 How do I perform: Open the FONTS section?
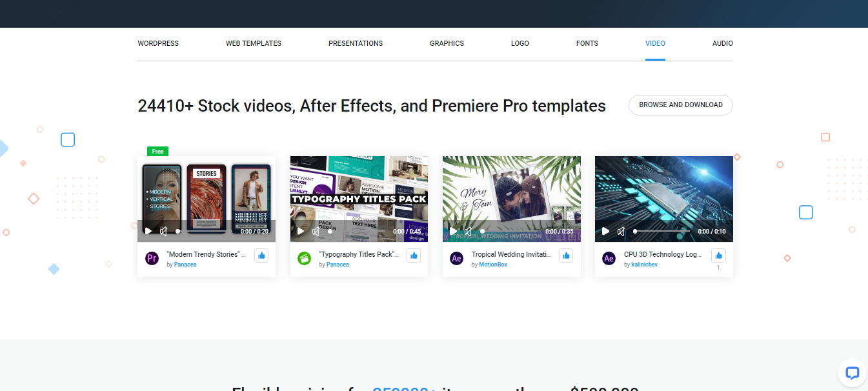pos(587,43)
